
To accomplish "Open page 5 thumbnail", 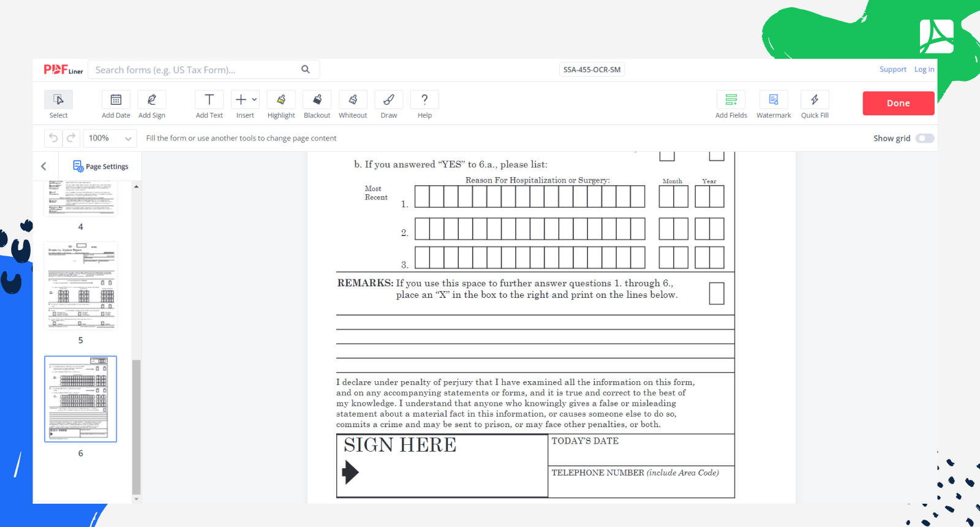I will [80, 286].
